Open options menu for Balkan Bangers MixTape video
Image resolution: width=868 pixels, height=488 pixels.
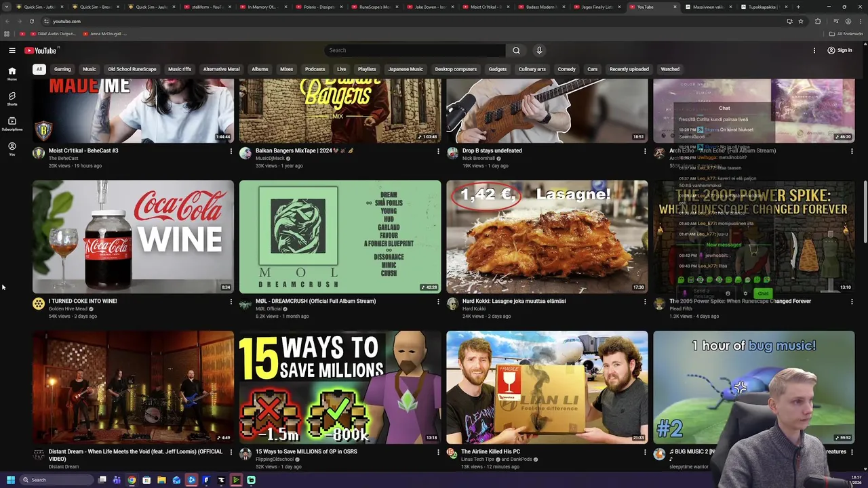(437, 151)
